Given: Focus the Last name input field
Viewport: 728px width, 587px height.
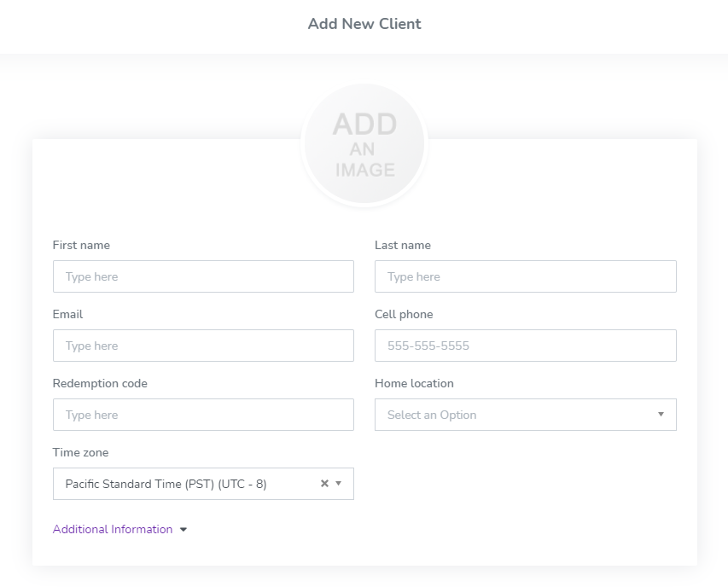Looking at the screenshot, I should [x=526, y=276].
